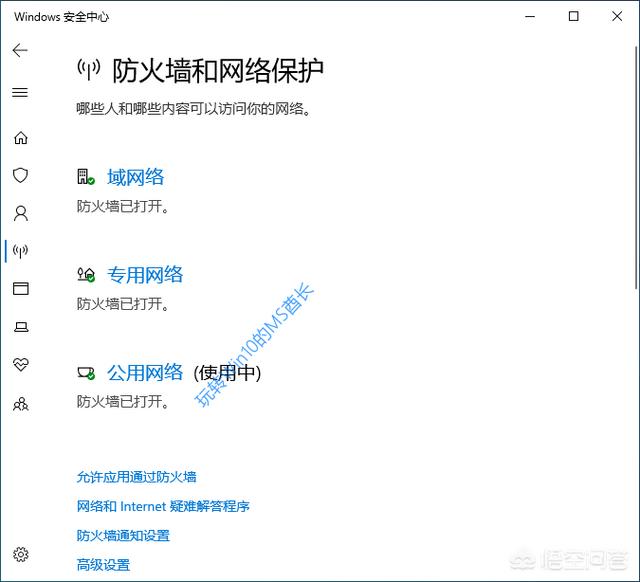Open 高级设置 link
This screenshot has height=582, width=640.
[x=103, y=565]
